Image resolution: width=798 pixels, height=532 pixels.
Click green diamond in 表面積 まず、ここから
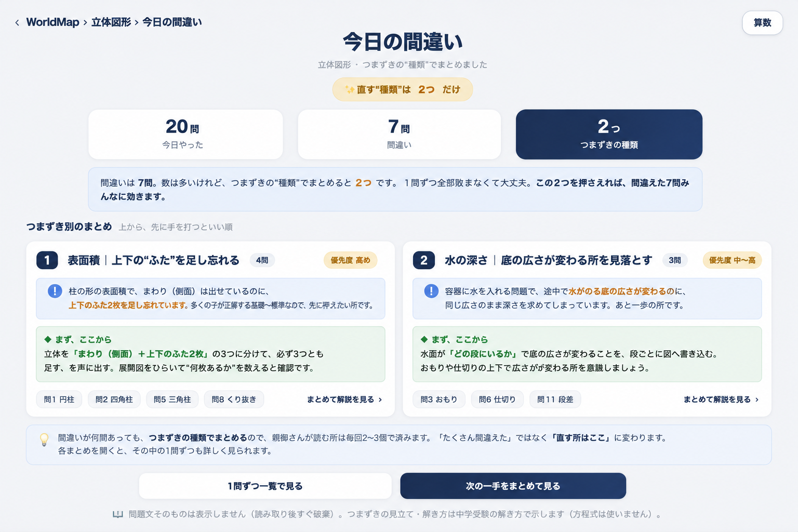point(48,339)
